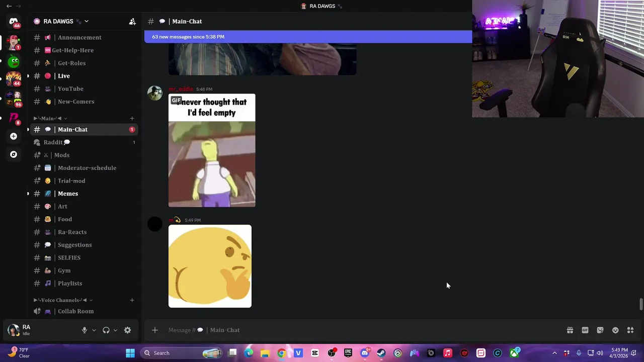Select the Main-Chat channel
644x362 pixels.
84,129
